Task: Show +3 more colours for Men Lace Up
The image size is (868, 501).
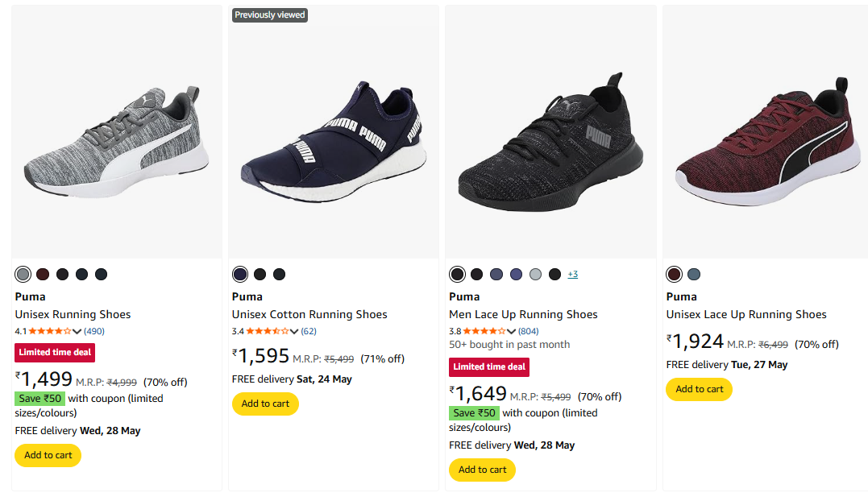Action: [572, 275]
